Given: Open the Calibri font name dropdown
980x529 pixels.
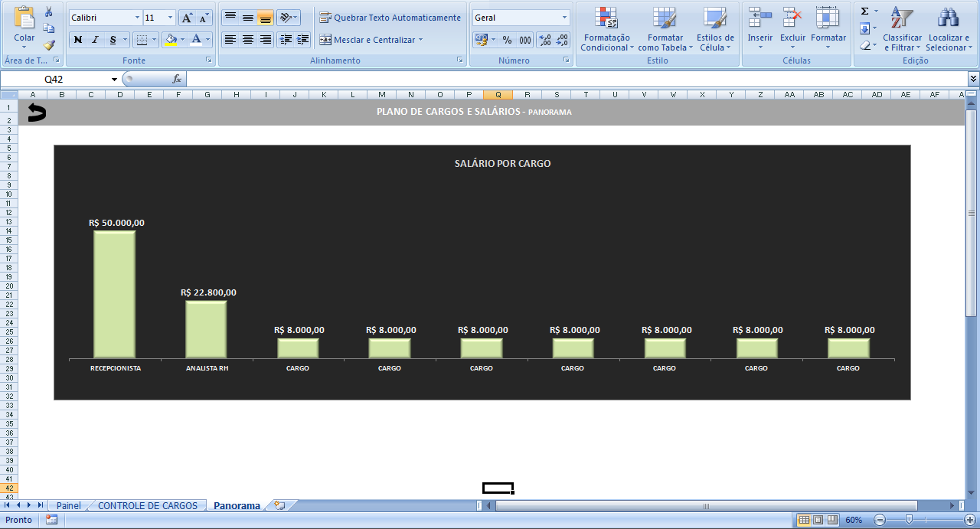Looking at the screenshot, I should coord(137,18).
